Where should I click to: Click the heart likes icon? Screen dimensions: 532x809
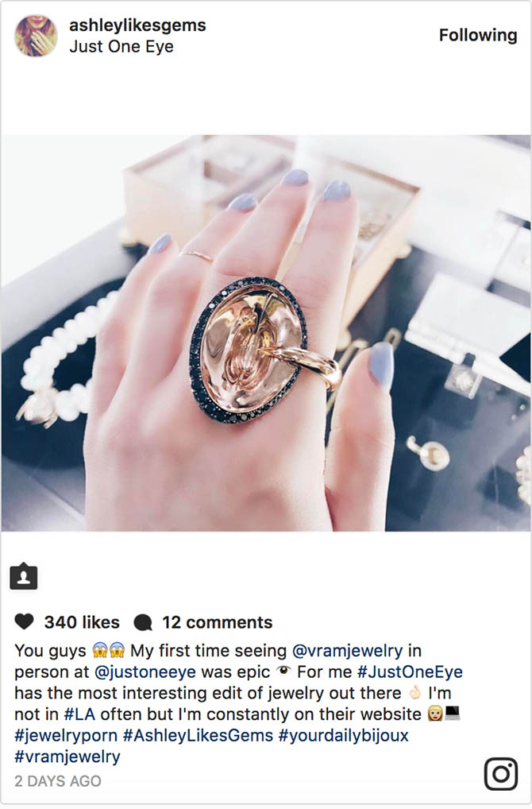(25, 621)
